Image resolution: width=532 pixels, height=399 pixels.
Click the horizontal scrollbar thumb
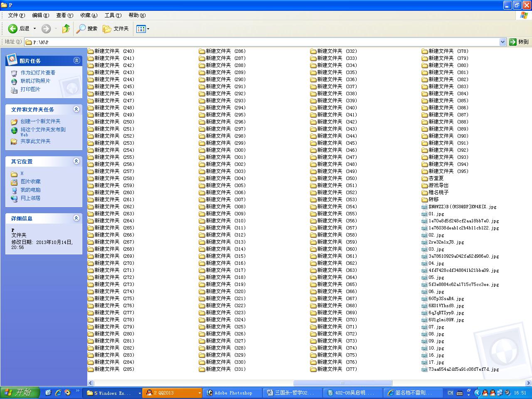tap(342, 383)
